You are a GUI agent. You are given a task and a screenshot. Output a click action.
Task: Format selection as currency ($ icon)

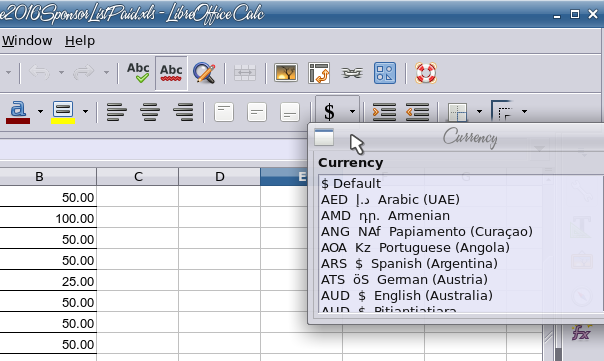tap(329, 112)
